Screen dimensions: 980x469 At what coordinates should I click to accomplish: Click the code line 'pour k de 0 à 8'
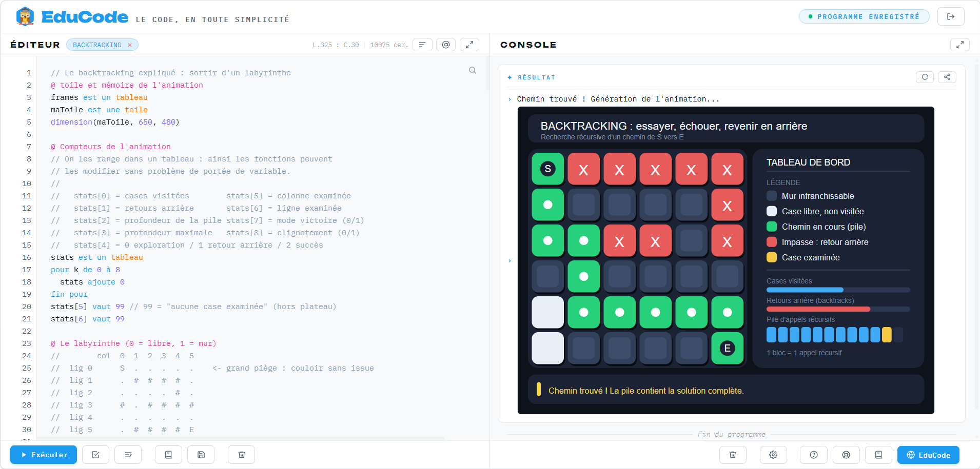[x=85, y=270]
